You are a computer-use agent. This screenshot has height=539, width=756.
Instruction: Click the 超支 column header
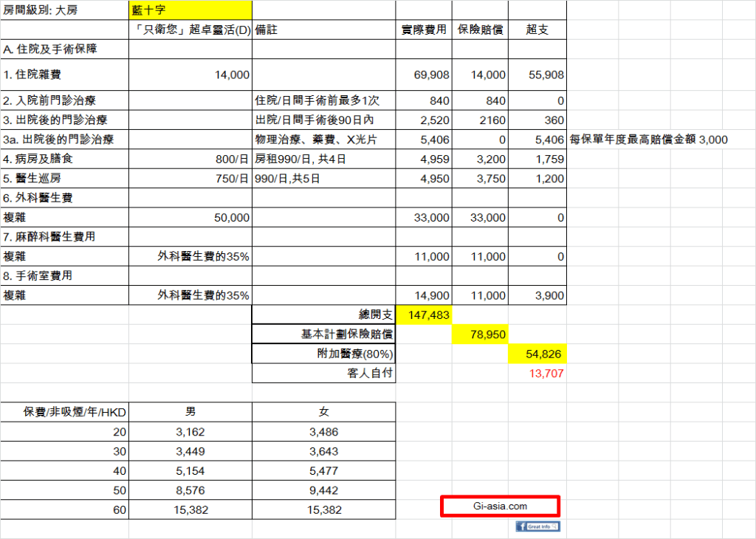537,30
